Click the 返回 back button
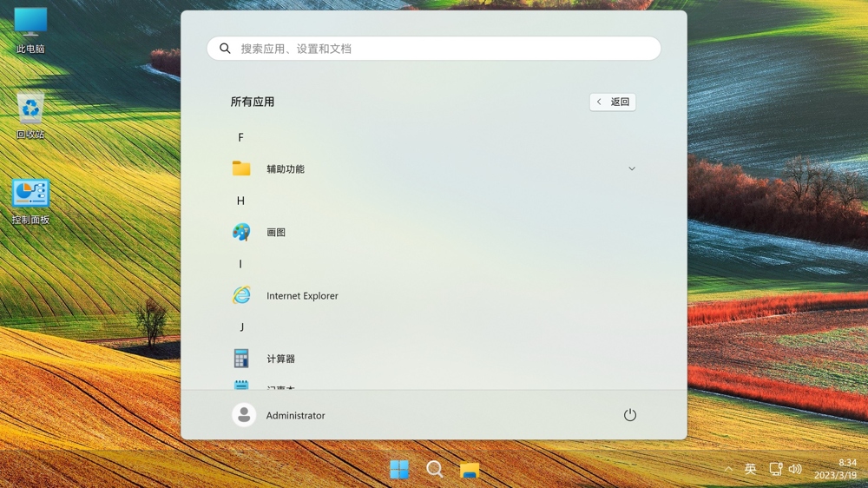 [613, 102]
